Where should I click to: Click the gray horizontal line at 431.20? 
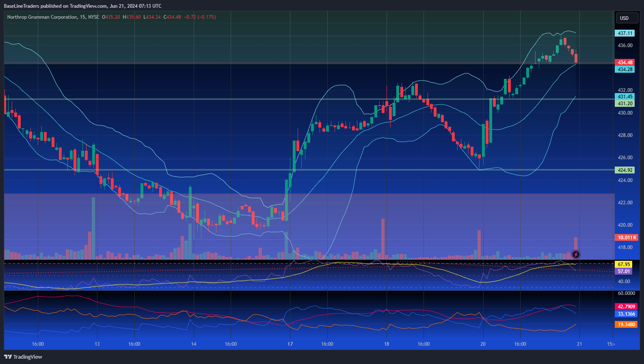[309, 99]
